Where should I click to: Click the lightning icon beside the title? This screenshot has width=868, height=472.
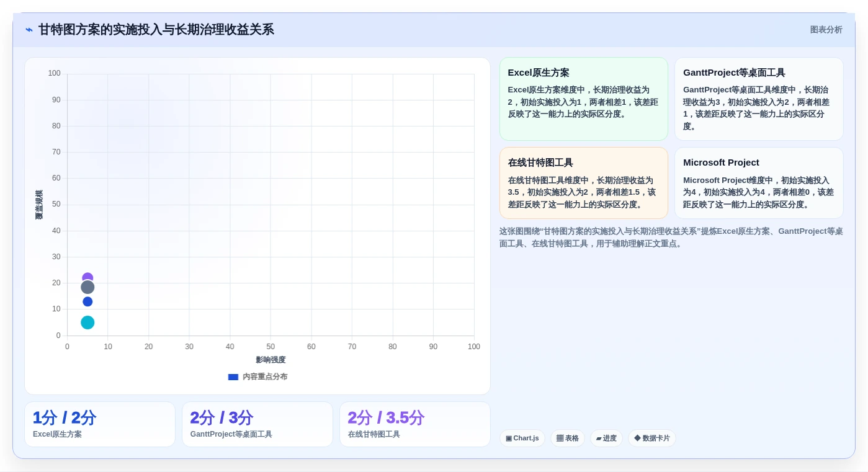click(x=29, y=30)
